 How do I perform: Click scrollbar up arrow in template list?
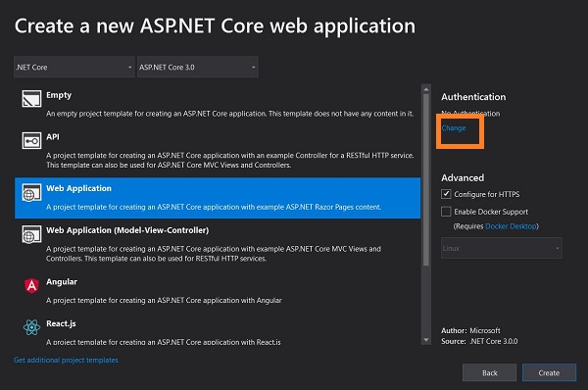click(x=426, y=89)
